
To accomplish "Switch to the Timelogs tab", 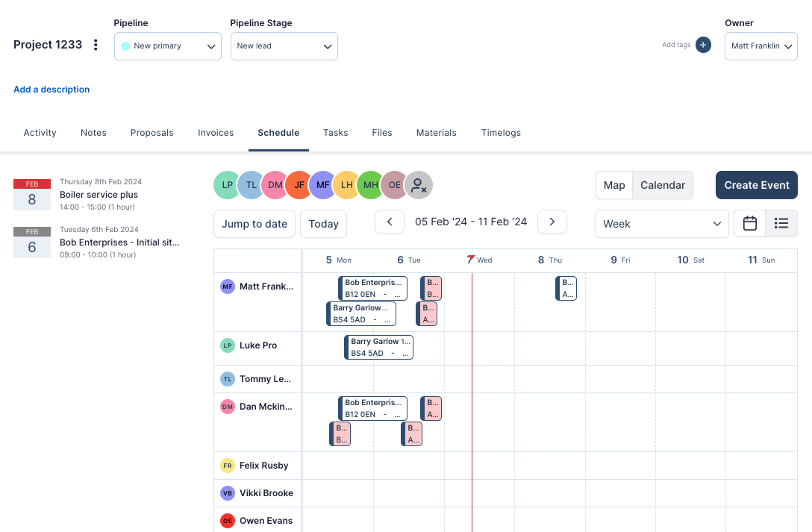I will pos(501,133).
